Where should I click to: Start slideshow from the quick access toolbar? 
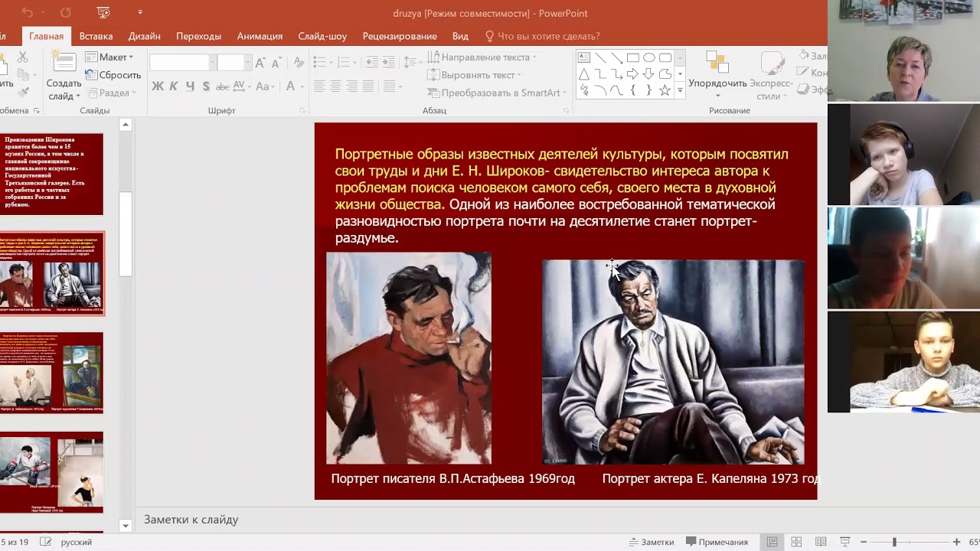click(x=104, y=12)
